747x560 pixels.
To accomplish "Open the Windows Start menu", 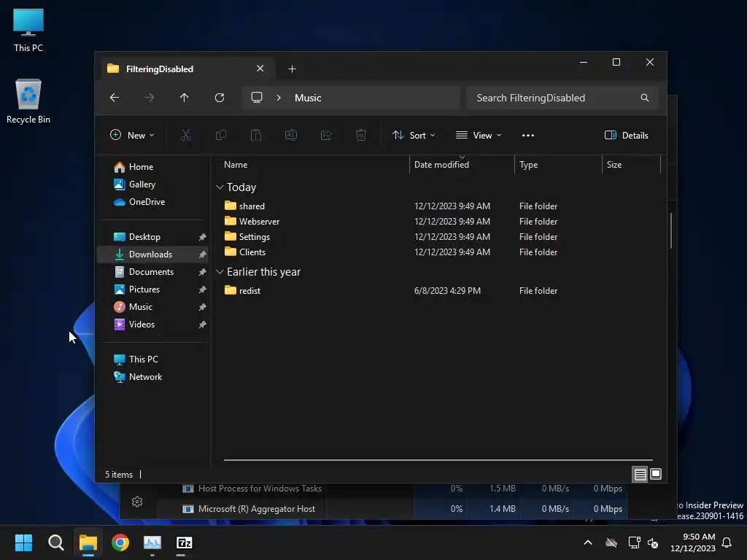I will pos(23,542).
